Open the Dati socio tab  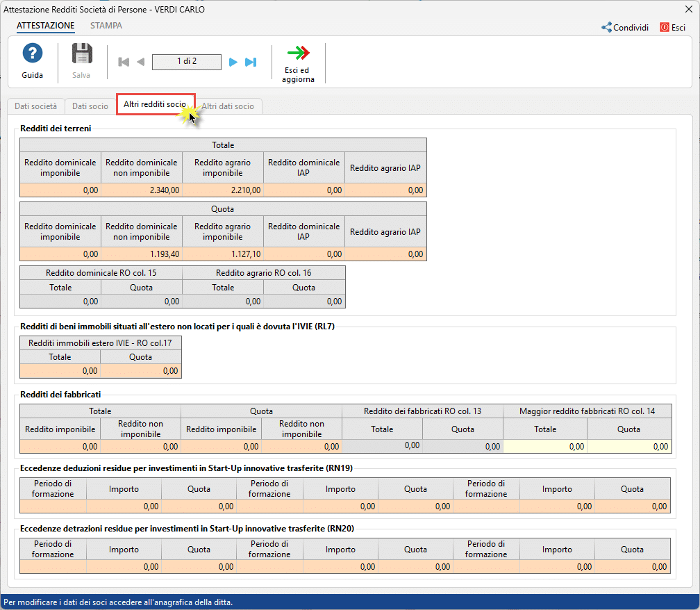(90, 106)
